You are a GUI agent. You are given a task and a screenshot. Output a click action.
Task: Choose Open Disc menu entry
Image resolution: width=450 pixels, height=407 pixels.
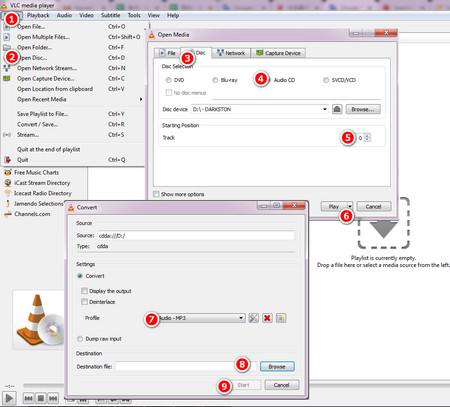click(73, 58)
